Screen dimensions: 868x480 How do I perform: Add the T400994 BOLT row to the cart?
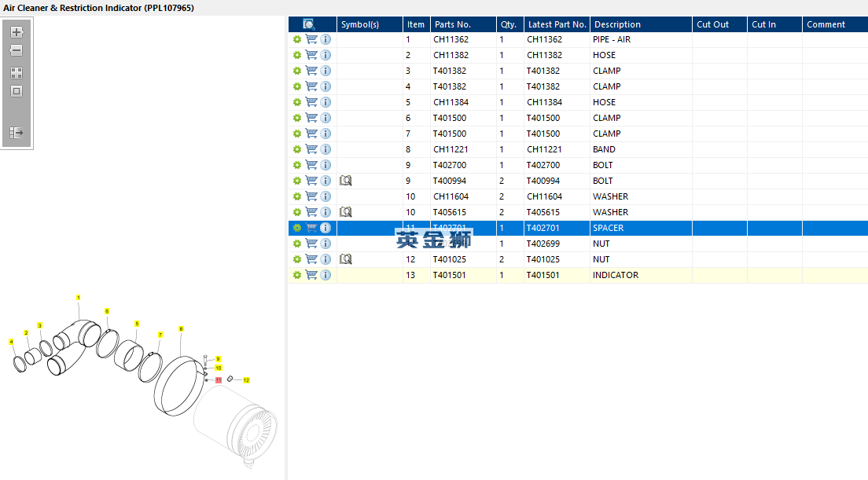tap(311, 181)
